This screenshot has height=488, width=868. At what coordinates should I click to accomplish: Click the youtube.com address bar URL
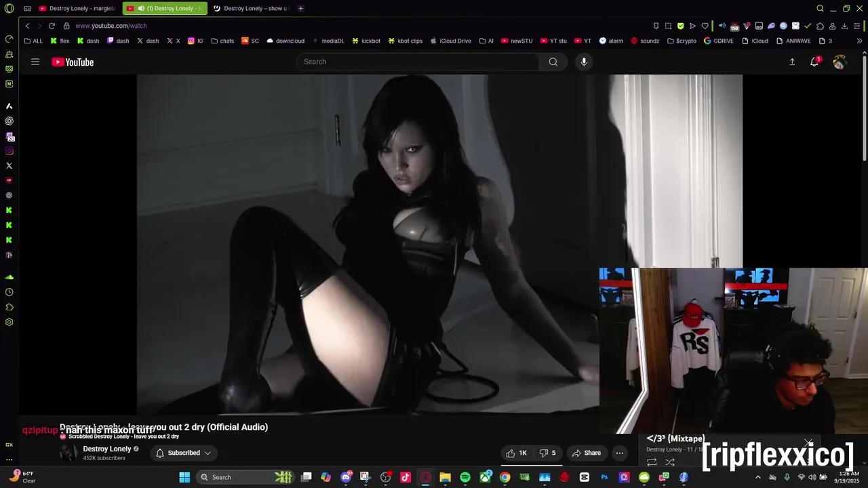pos(111,26)
